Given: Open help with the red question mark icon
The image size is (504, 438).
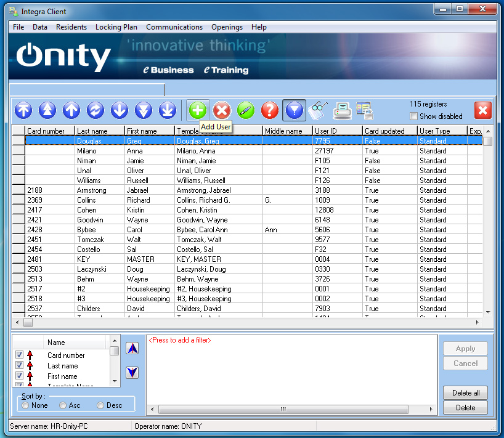Looking at the screenshot, I should point(270,110).
